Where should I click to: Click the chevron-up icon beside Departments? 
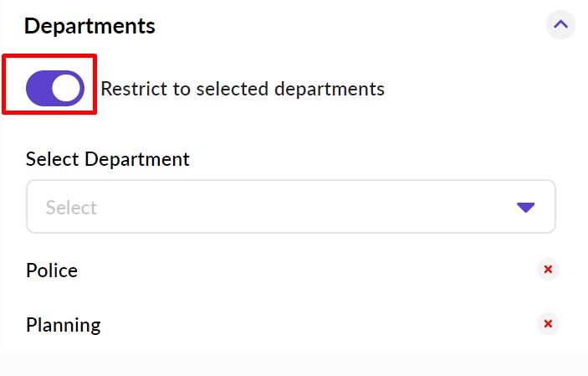pos(560,25)
